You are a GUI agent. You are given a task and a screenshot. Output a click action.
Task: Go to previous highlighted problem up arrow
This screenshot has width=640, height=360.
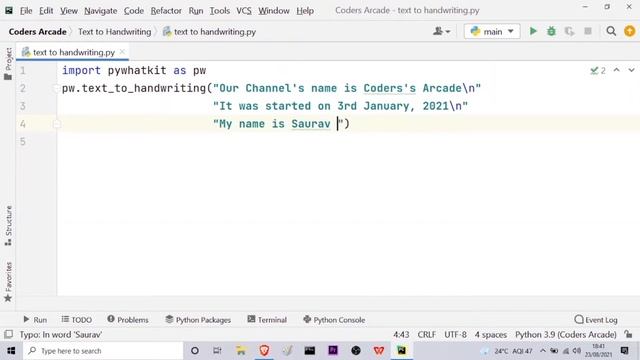click(616, 70)
